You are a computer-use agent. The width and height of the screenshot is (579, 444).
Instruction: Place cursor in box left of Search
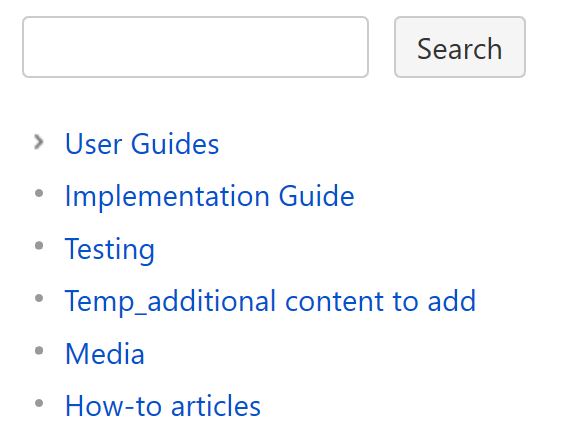[195, 47]
